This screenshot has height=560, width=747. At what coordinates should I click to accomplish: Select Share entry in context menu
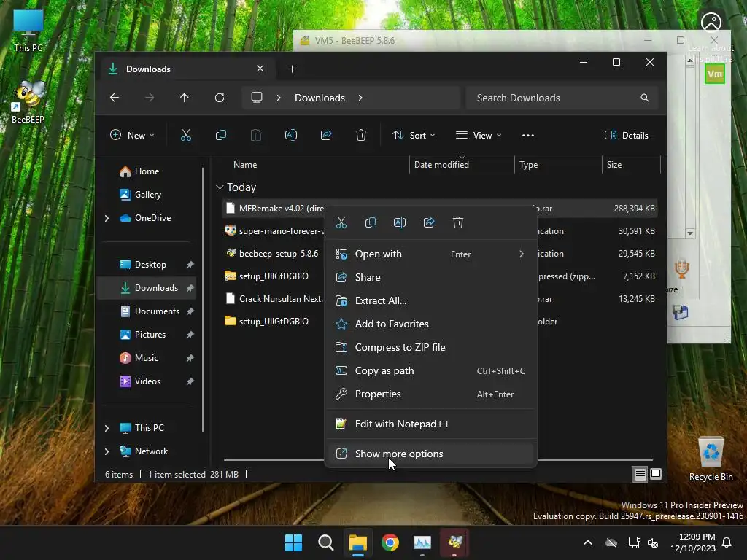pos(430,277)
